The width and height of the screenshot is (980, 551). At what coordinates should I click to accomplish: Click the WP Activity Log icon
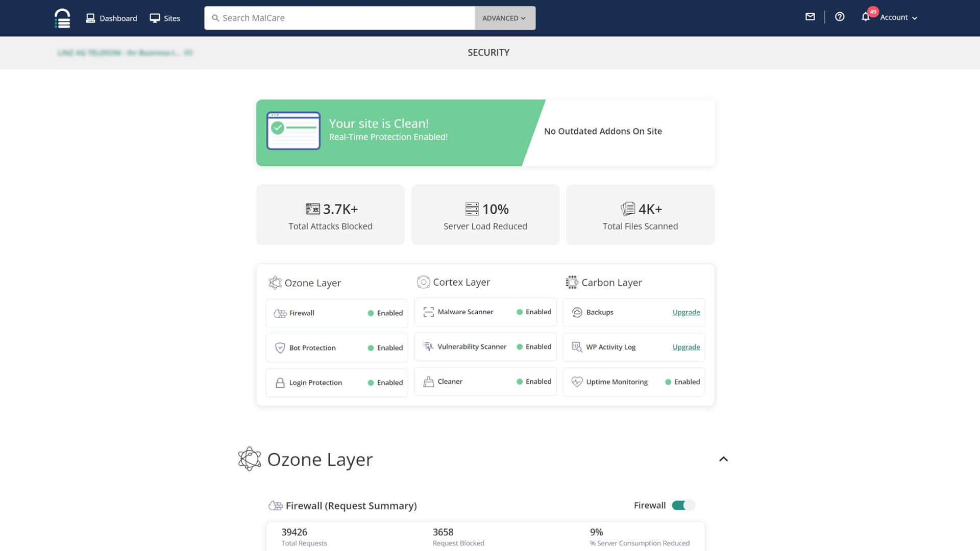(x=577, y=347)
